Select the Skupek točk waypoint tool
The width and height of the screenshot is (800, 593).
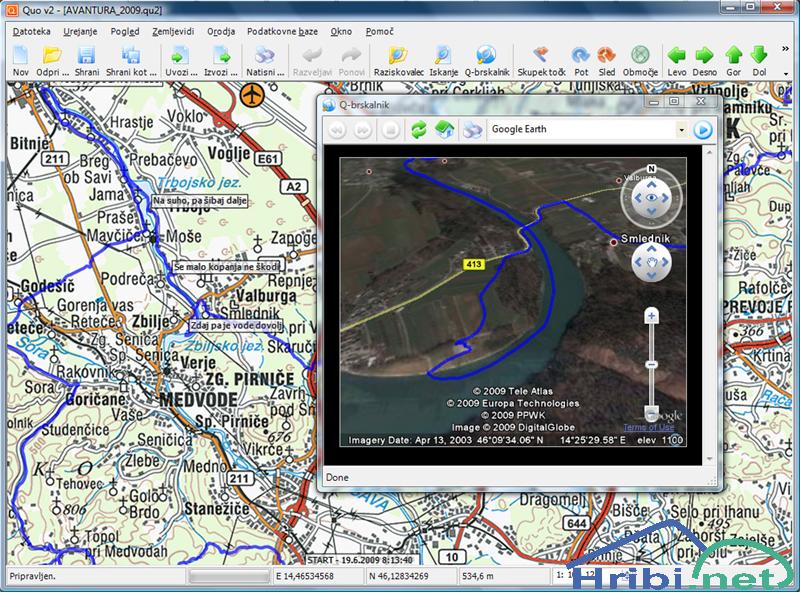[x=541, y=60]
